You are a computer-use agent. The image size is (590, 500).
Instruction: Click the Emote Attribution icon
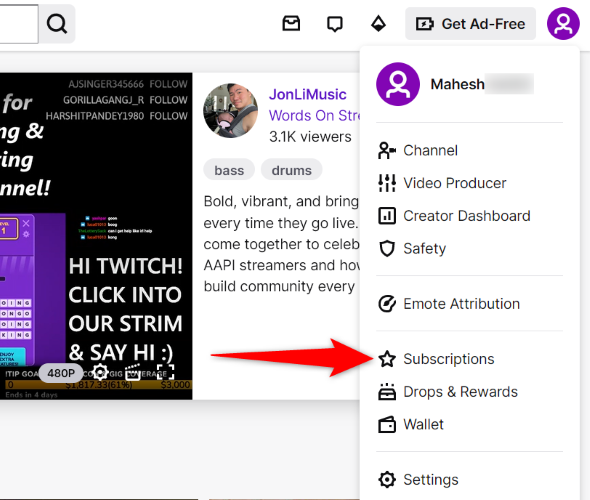tap(387, 304)
